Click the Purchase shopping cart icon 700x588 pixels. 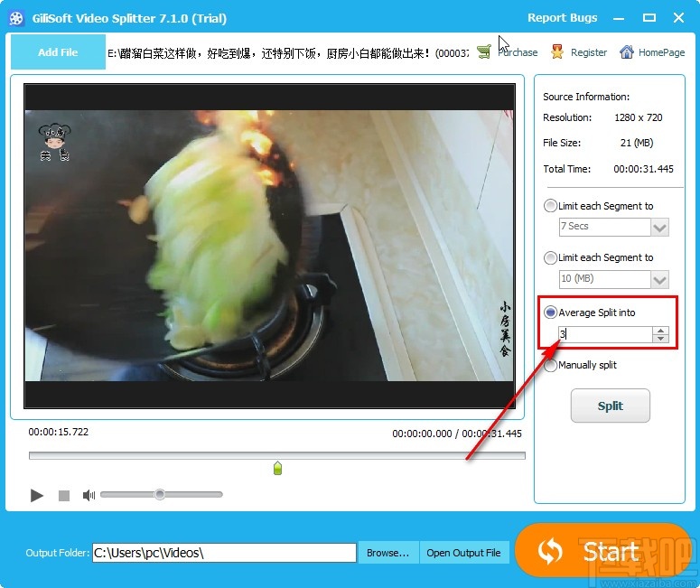(x=483, y=51)
